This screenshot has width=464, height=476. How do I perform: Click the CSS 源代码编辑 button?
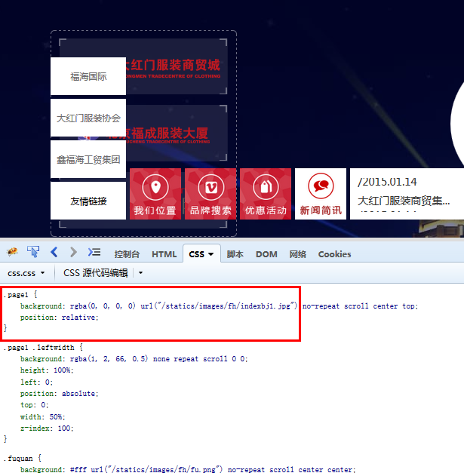95,272
